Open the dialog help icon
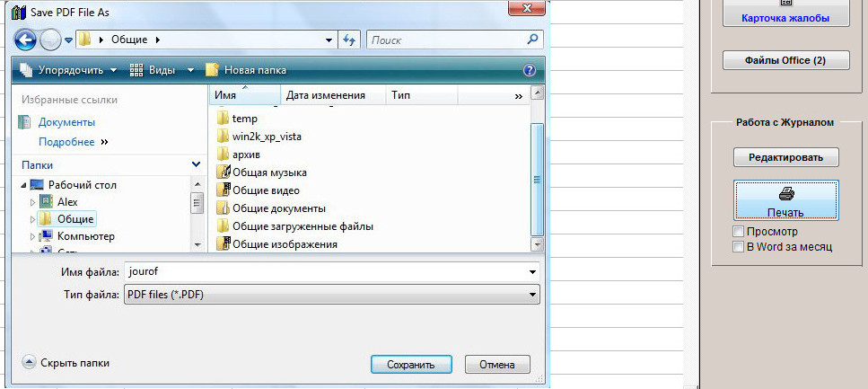The width and height of the screenshot is (868, 389). tap(530, 70)
